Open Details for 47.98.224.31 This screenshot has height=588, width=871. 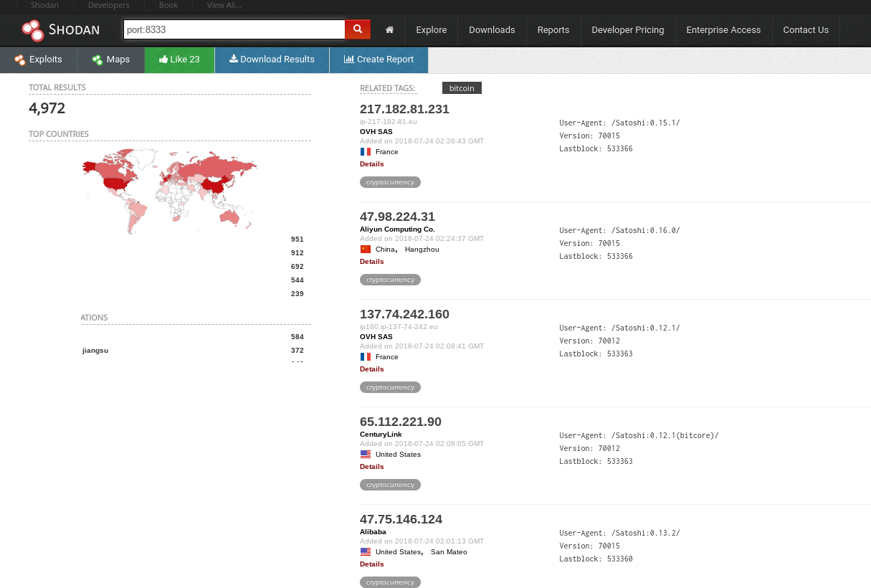click(x=371, y=262)
